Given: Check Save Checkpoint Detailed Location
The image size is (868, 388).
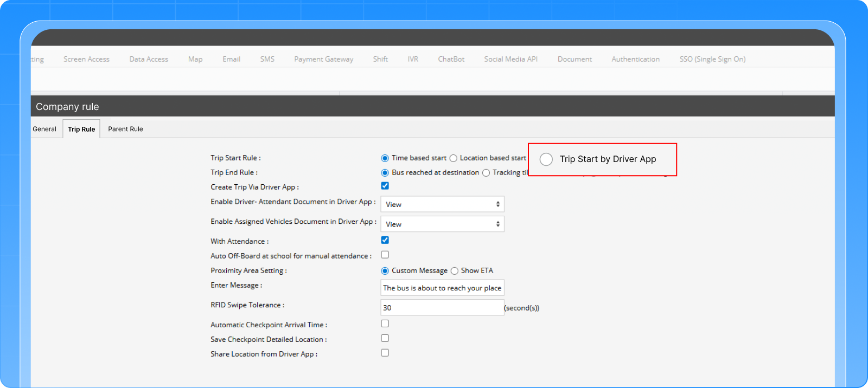Looking at the screenshot, I should pos(385,338).
